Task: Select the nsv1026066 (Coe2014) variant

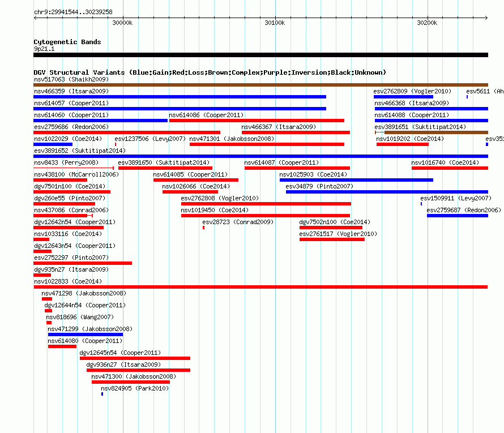Action: 190,192
